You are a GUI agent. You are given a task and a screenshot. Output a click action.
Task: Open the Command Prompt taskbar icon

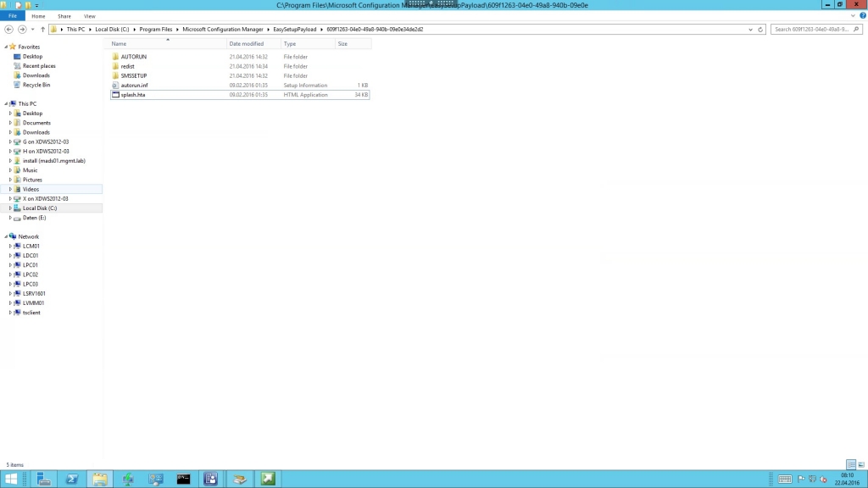point(183,480)
